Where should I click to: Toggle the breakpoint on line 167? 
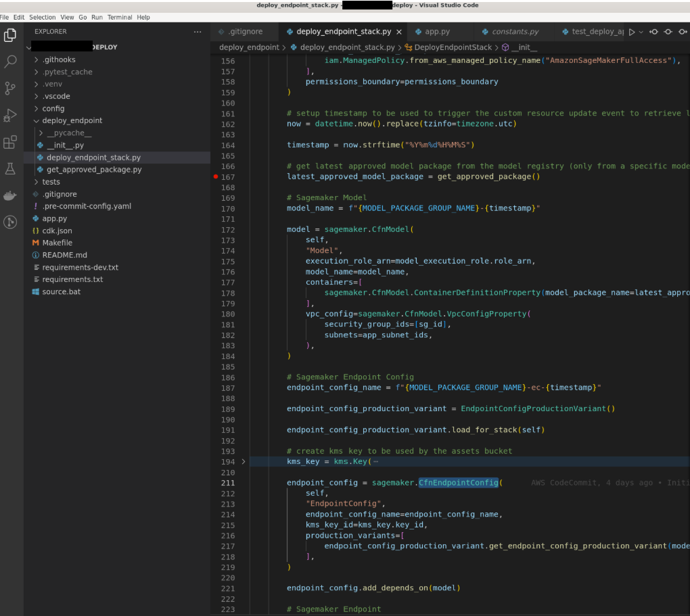click(x=216, y=176)
